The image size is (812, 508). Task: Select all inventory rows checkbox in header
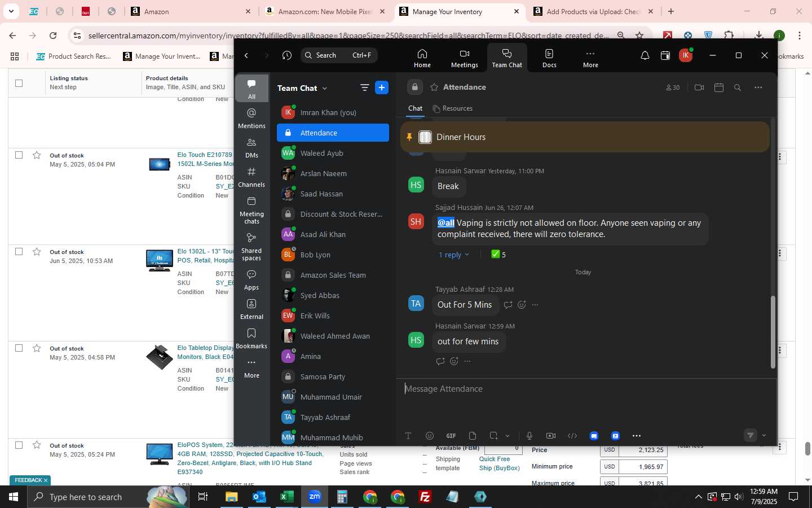pos(19,83)
